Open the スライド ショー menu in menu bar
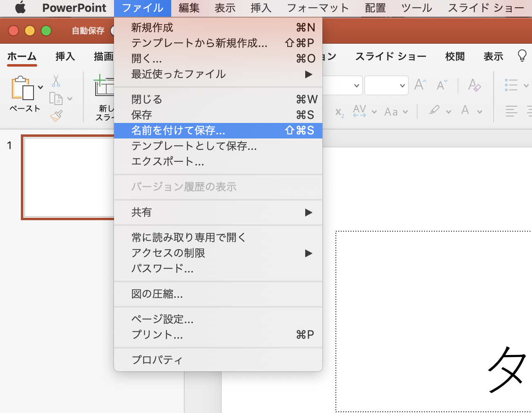Image resolution: width=532 pixels, height=413 pixels. (x=485, y=8)
